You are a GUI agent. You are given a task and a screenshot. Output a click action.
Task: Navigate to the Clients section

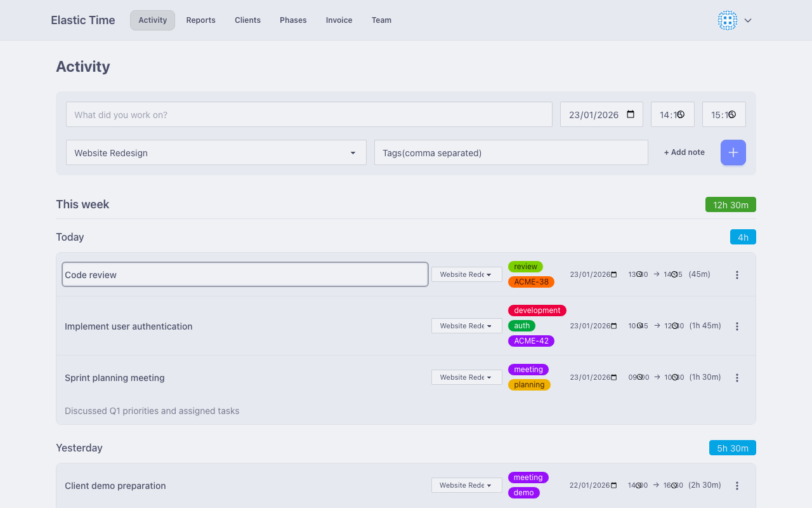click(247, 20)
